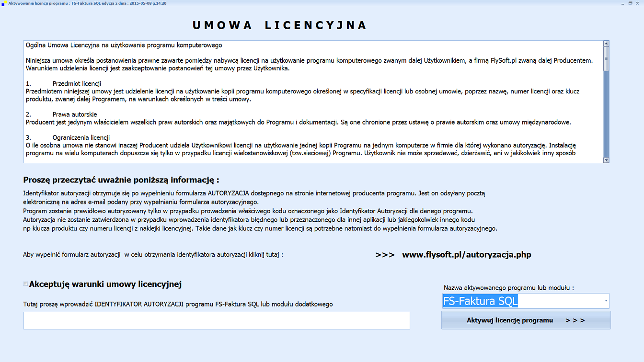The width and height of the screenshot is (644, 362).
Task: Click the license text scroll-down arrow
Action: click(606, 160)
